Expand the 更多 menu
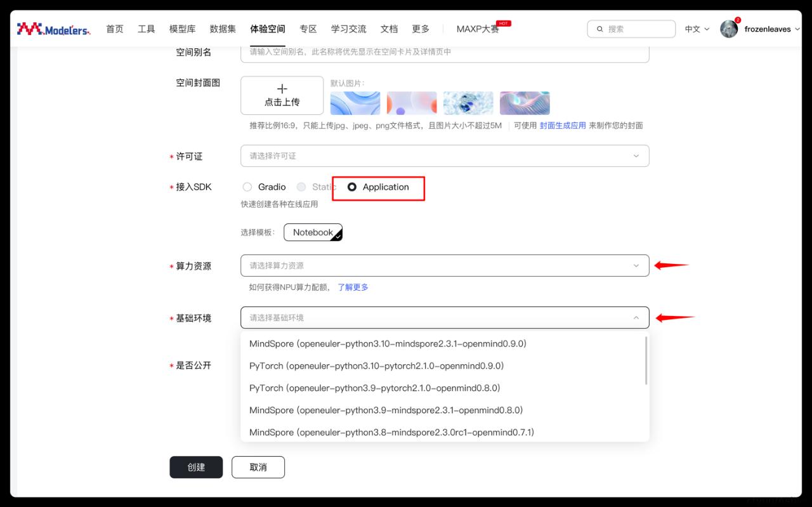 pyautogui.click(x=421, y=29)
